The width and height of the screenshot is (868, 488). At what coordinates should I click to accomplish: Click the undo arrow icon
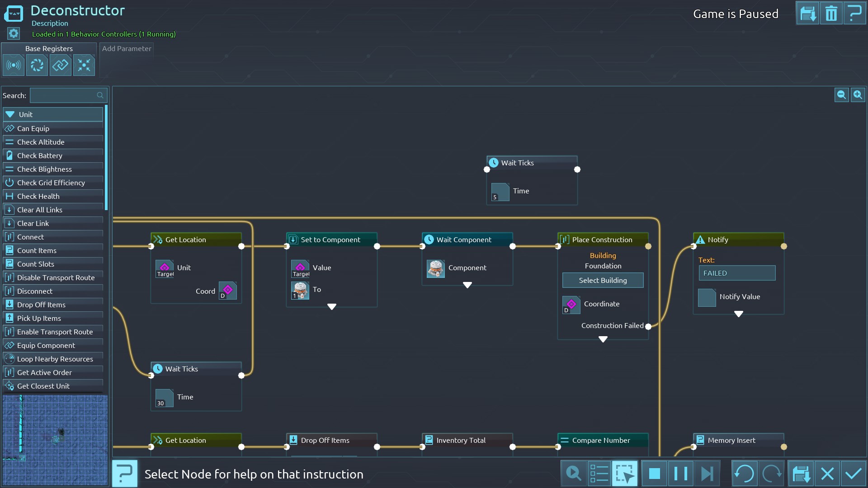(x=744, y=474)
